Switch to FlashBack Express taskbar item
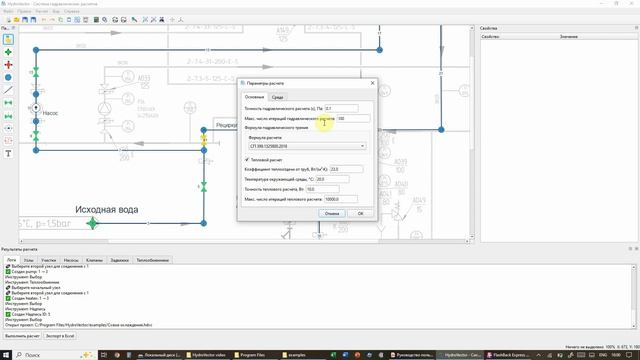Viewport: 640px width, 360px height. pyautogui.click(x=509, y=355)
